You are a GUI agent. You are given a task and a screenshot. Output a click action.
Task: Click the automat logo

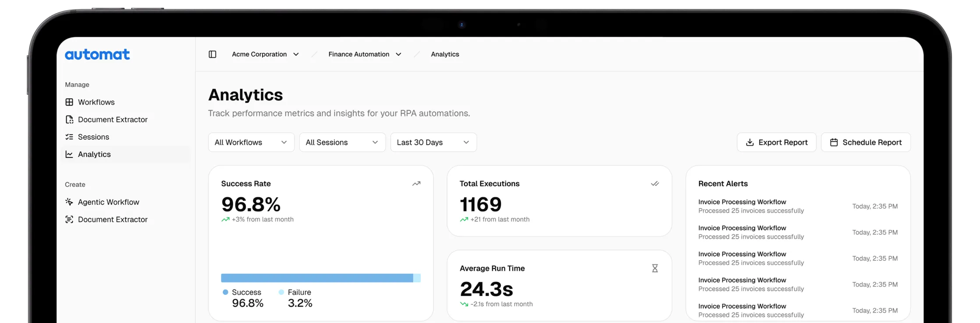click(x=97, y=54)
